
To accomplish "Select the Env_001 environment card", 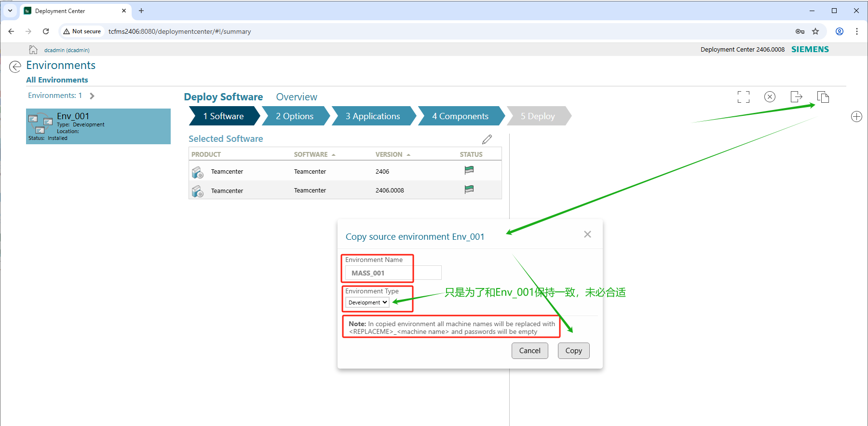I will [x=98, y=126].
